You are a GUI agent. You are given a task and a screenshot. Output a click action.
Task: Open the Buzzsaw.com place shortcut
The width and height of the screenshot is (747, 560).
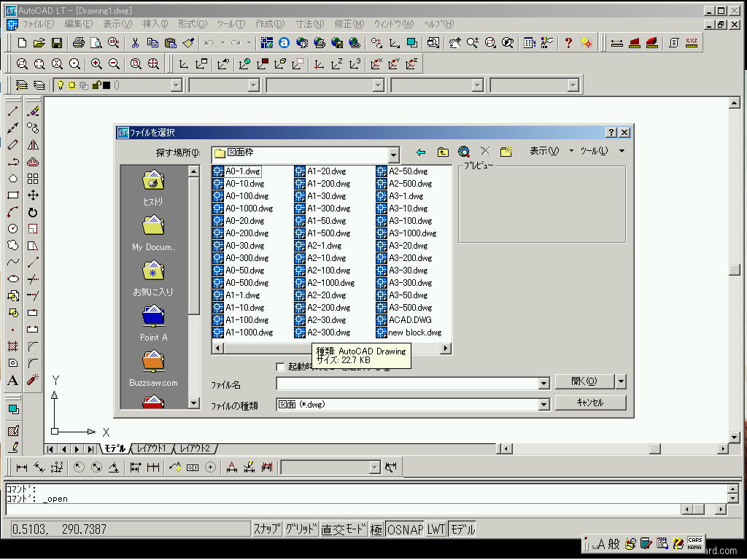(153, 369)
